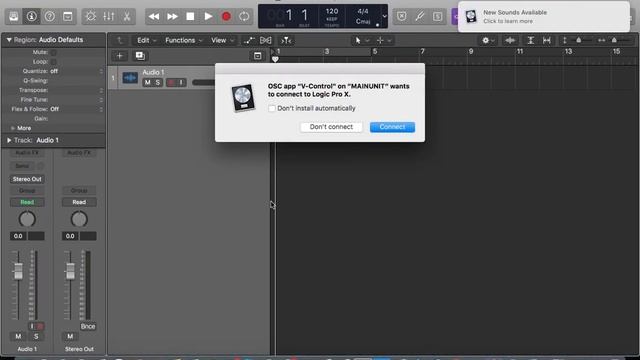Open the Fine Tune stepper dropdown
This screenshot has height=360, width=640.
point(101,100)
